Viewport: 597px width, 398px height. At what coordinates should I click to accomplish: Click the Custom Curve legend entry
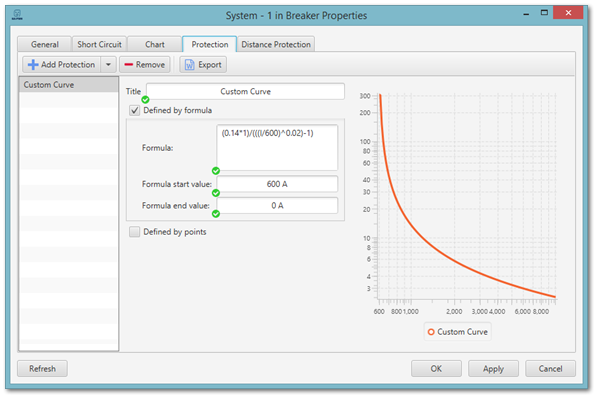tap(458, 332)
